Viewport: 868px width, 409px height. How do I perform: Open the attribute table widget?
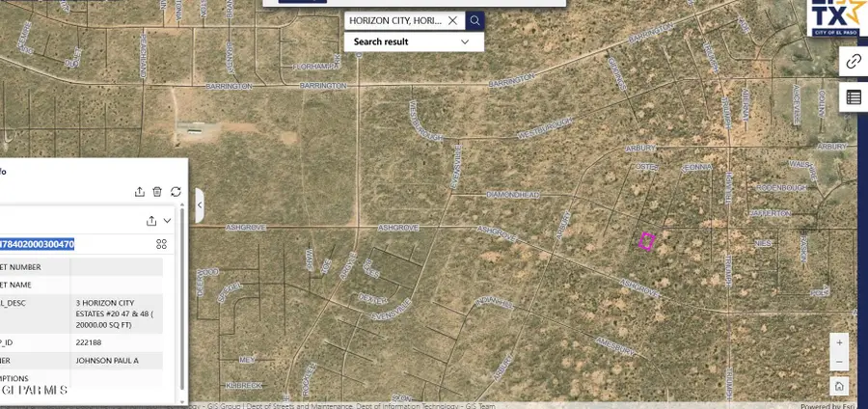coord(854,97)
